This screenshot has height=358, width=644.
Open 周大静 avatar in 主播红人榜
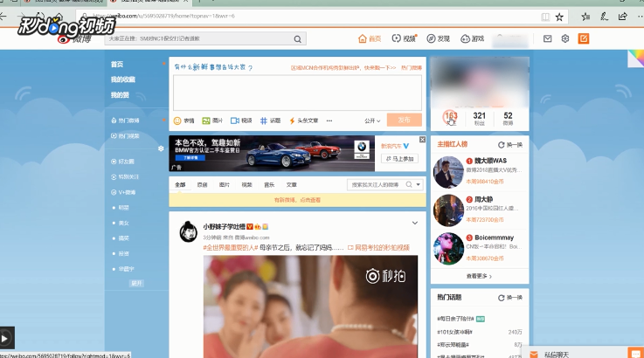pos(448,210)
